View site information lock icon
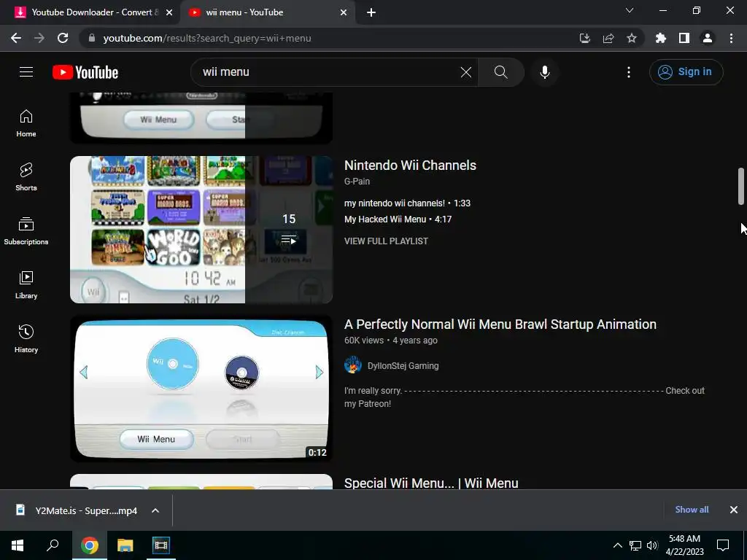This screenshot has width=747, height=560. [x=92, y=38]
